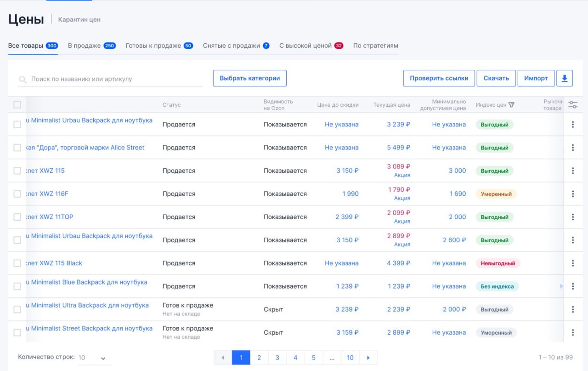Click the Проверить ссылки button
This screenshot has width=588, height=371.
click(x=439, y=78)
